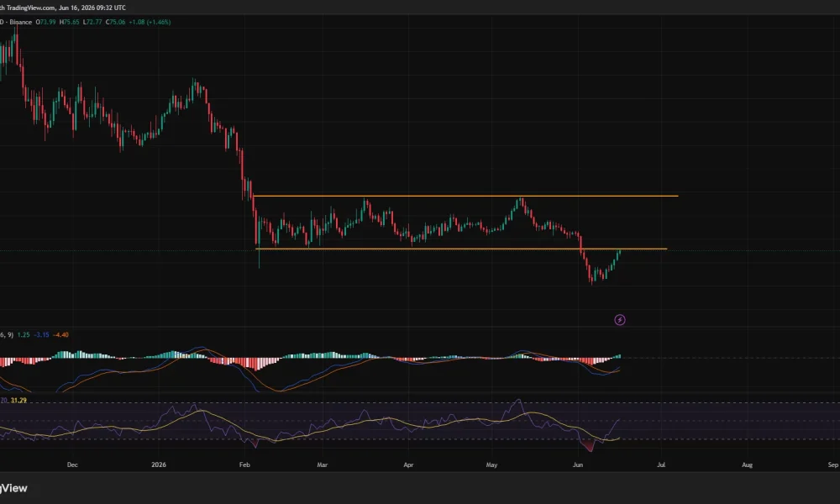840x504 pixels.
Task: Click the Jul label on the time axis
Action: click(x=661, y=465)
